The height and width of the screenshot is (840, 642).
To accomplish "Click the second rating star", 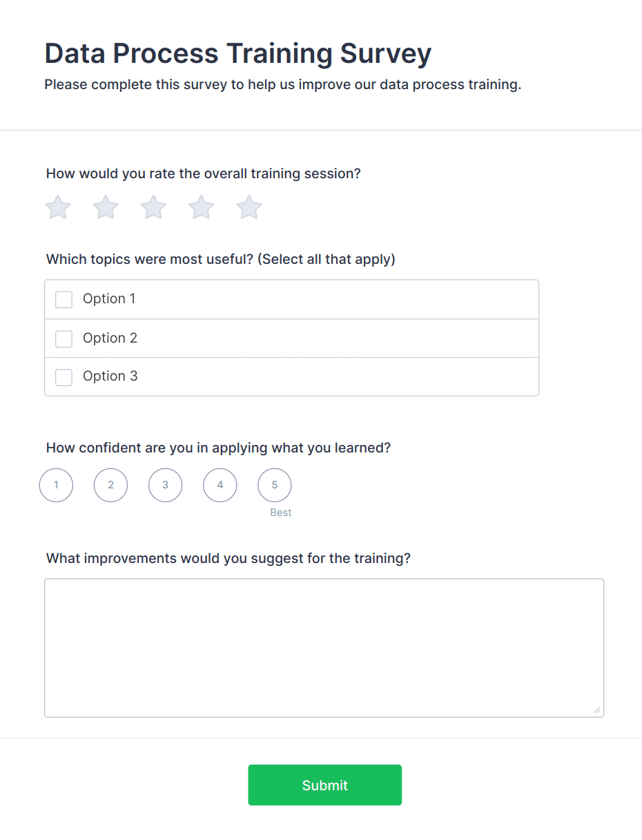I will [x=106, y=207].
